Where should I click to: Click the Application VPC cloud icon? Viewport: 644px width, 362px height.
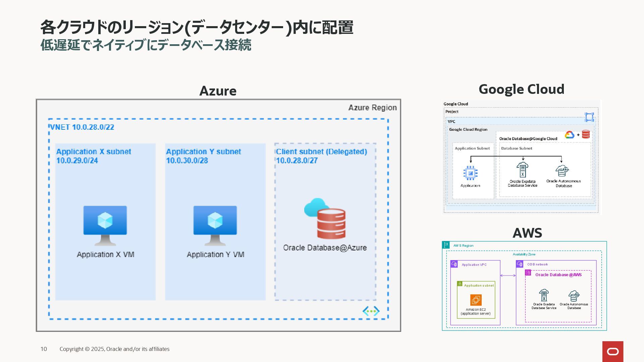(454, 264)
